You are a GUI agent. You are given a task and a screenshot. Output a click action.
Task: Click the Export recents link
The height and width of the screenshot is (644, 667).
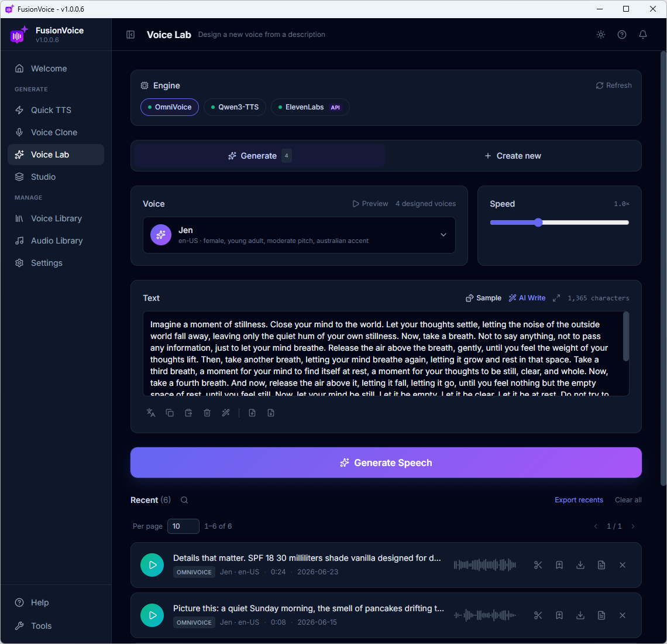click(579, 500)
